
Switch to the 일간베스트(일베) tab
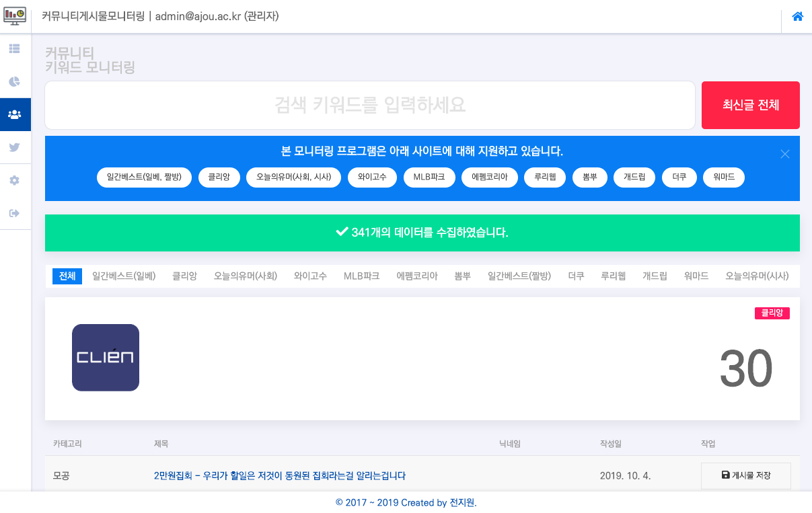124,276
